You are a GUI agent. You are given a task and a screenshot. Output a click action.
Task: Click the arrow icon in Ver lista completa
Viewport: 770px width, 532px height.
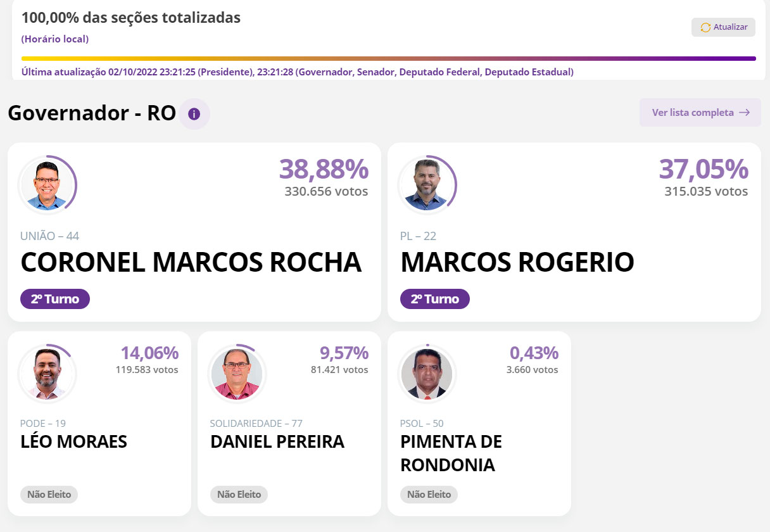tap(745, 113)
